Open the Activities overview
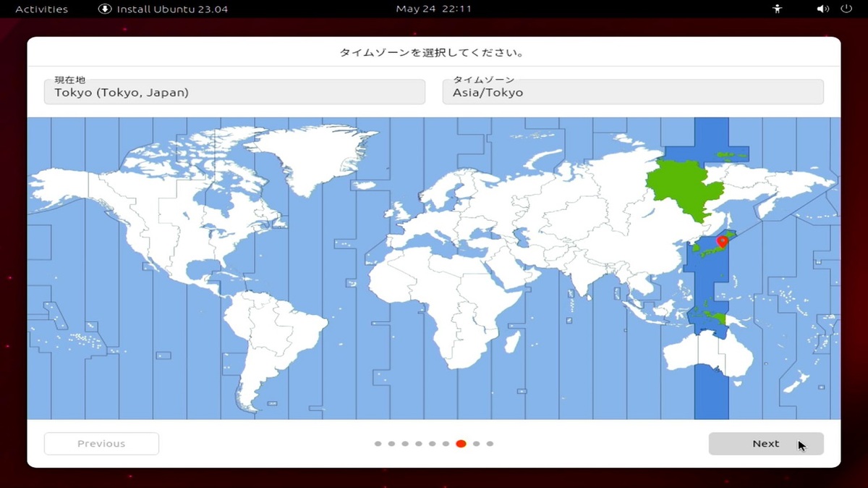Image resolution: width=868 pixels, height=488 pixels. click(41, 9)
